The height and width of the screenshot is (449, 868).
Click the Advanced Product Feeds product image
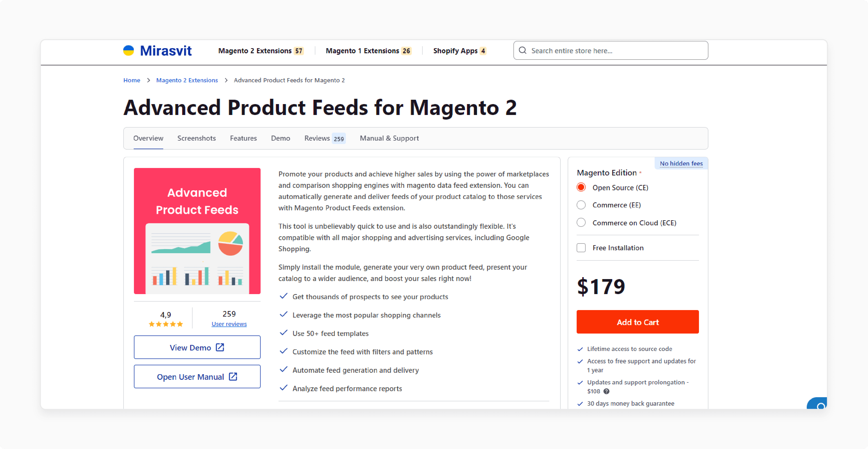197,231
